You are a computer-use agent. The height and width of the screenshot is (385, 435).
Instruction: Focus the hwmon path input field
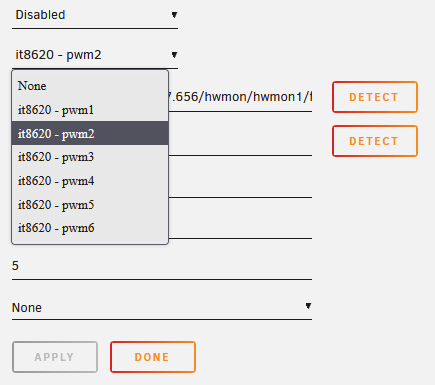[240, 97]
